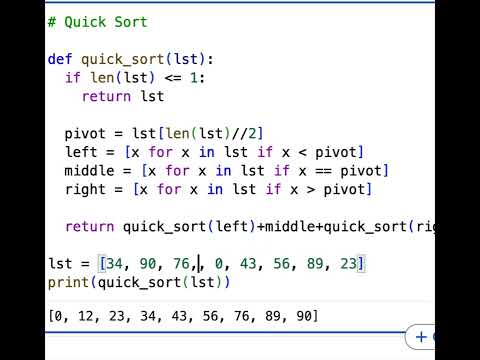
Task: Click the plus add-cell button
Action: tap(421, 337)
